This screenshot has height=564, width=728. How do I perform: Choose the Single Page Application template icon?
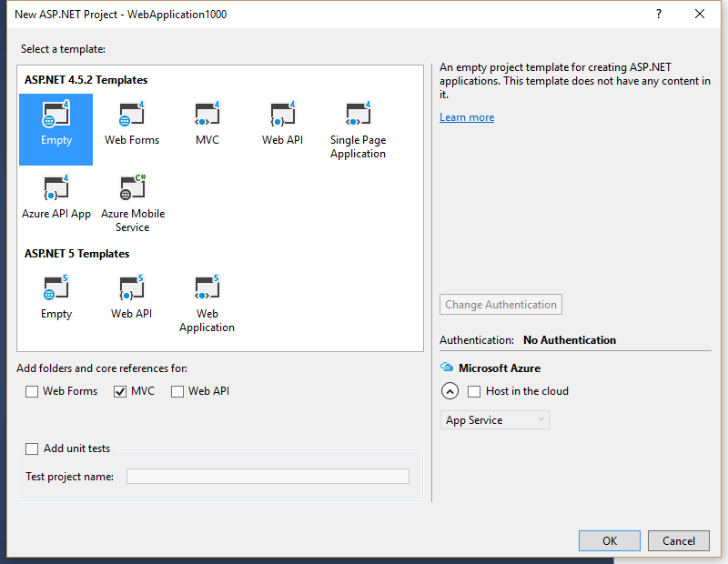click(x=358, y=115)
